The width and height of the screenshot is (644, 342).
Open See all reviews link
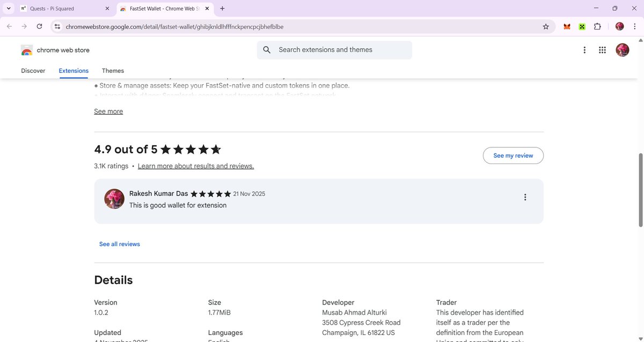click(x=120, y=244)
